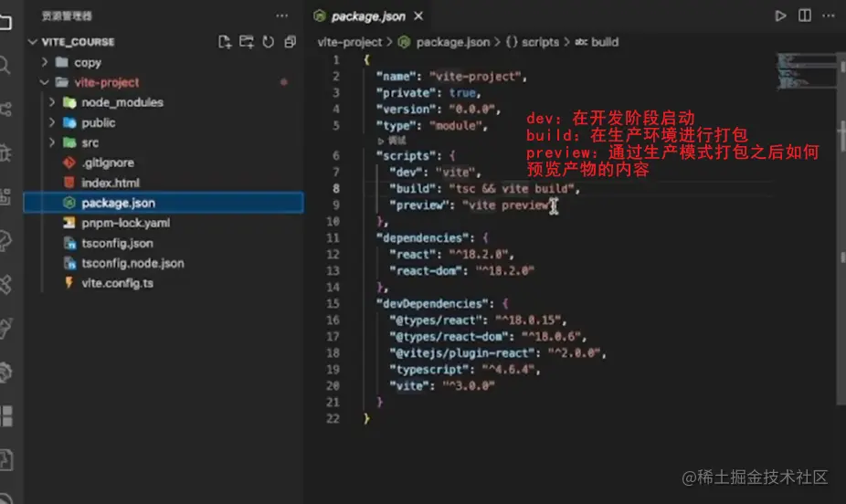Click the "module" type value

(x=456, y=126)
